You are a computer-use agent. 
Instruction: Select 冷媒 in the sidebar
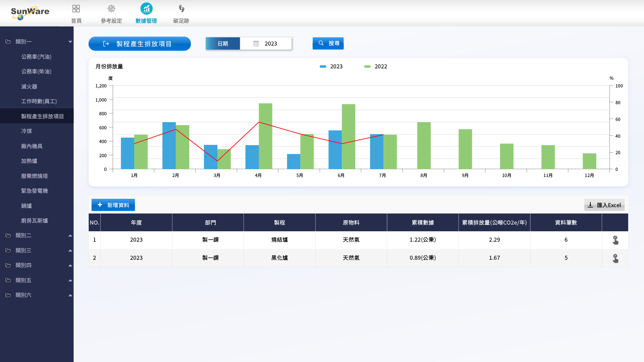(26, 131)
